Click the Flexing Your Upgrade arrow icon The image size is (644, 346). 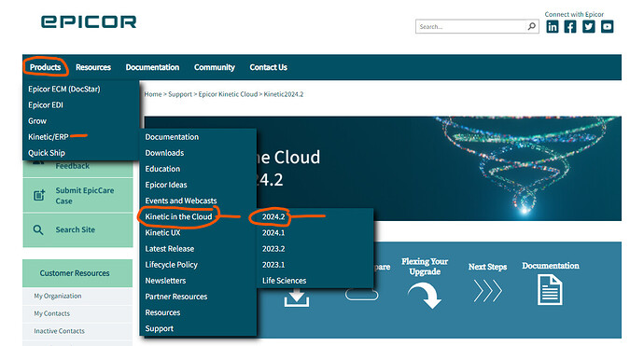click(x=425, y=296)
